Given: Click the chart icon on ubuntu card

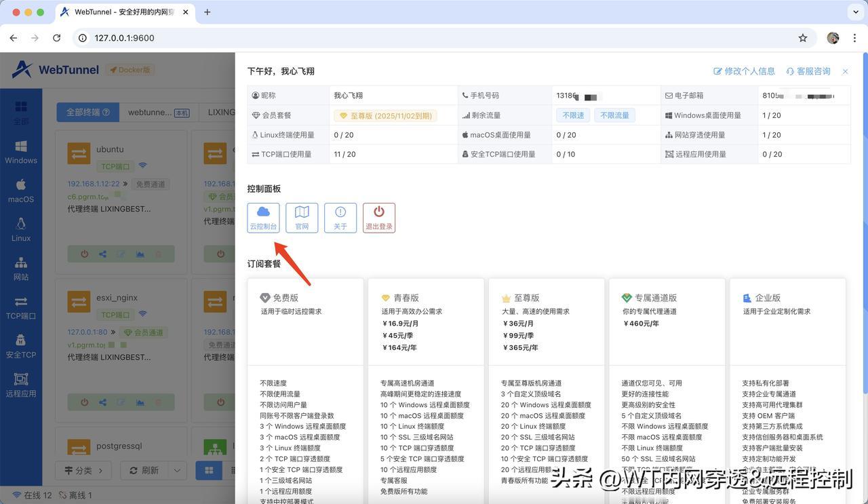Looking at the screenshot, I should click(140, 254).
